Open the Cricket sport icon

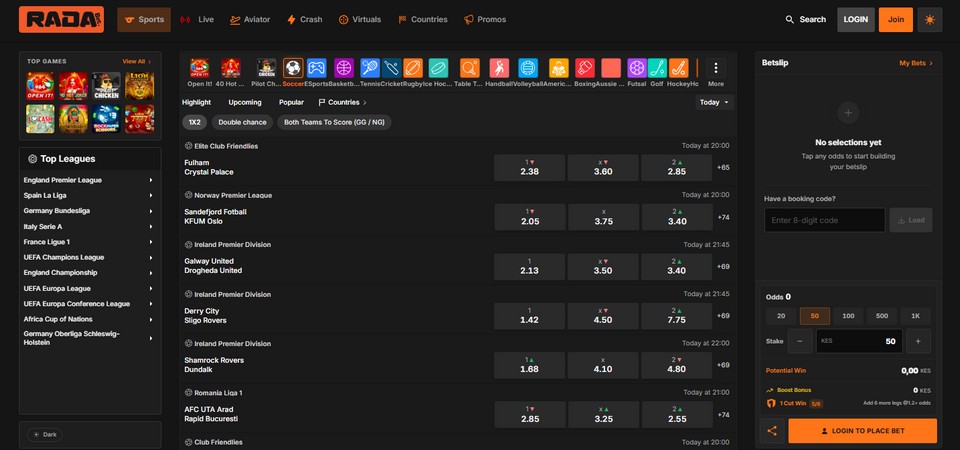[x=392, y=68]
